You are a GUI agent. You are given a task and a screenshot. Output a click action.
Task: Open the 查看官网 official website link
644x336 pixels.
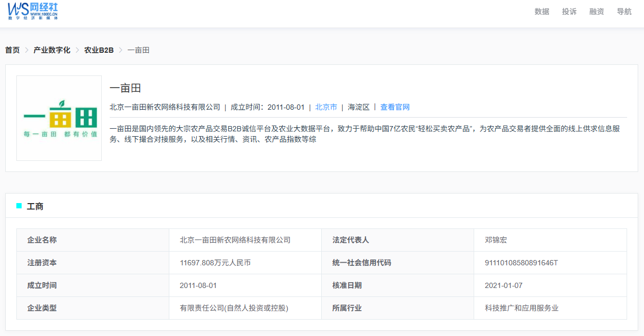click(x=395, y=107)
